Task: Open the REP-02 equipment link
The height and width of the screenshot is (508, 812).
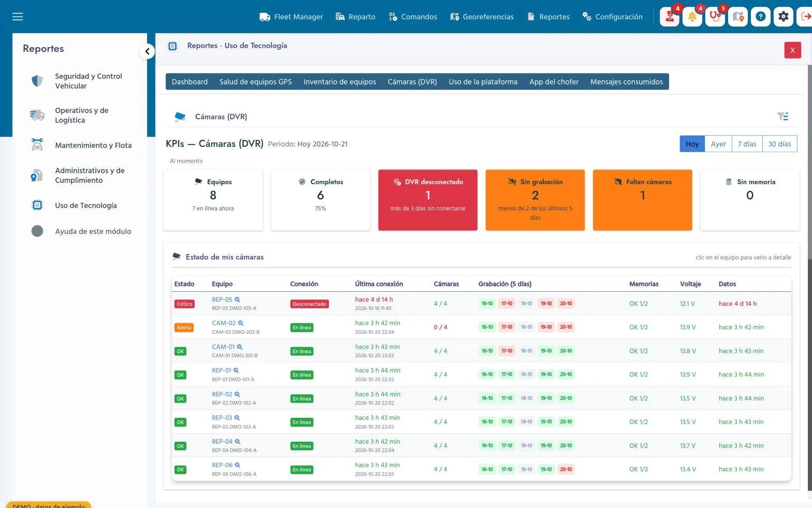Action: [222, 394]
